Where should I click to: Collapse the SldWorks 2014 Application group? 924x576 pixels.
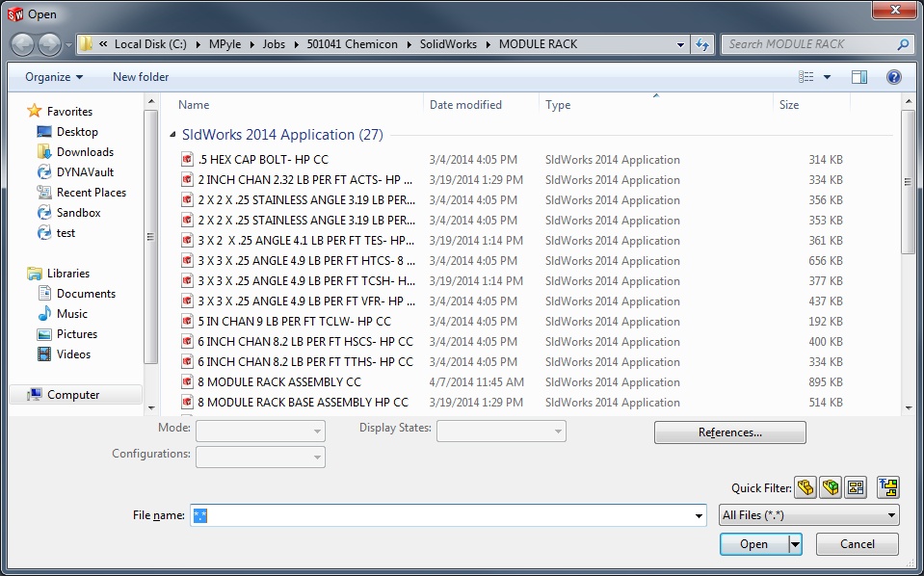[172, 135]
